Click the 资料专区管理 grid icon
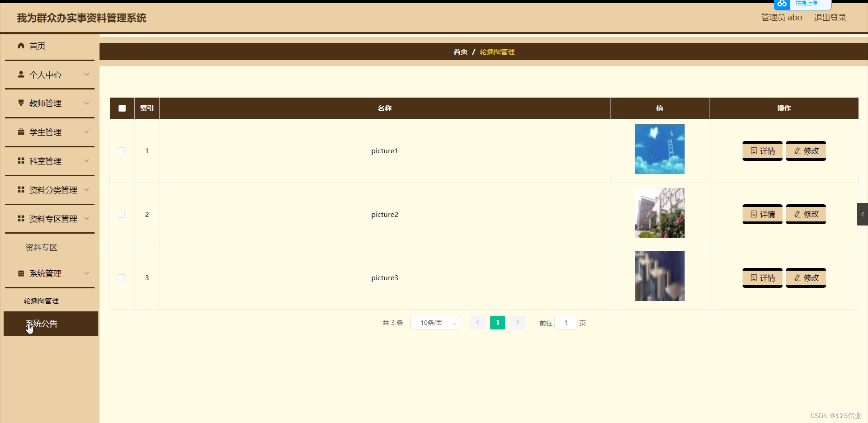The height and width of the screenshot is (423, 868). pyautogui.click(x=20, y=219)
